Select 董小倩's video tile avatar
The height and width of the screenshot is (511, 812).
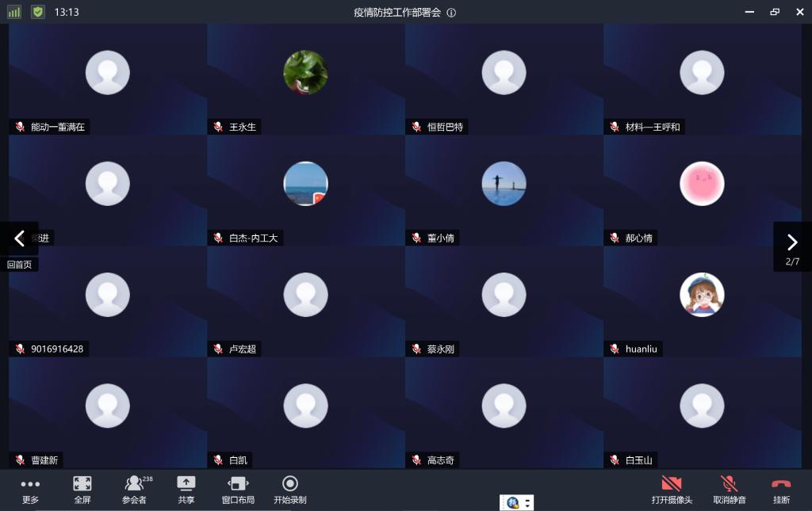(504, 184)
